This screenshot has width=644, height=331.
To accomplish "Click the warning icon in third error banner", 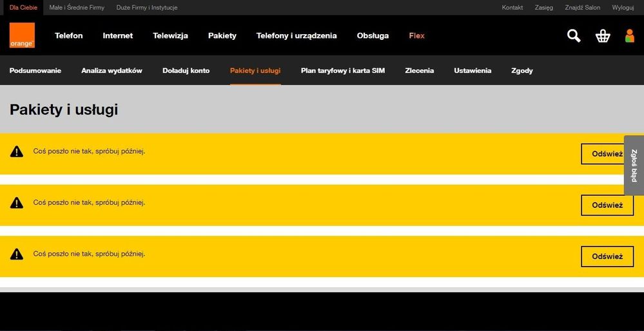I will click(17, 254).
